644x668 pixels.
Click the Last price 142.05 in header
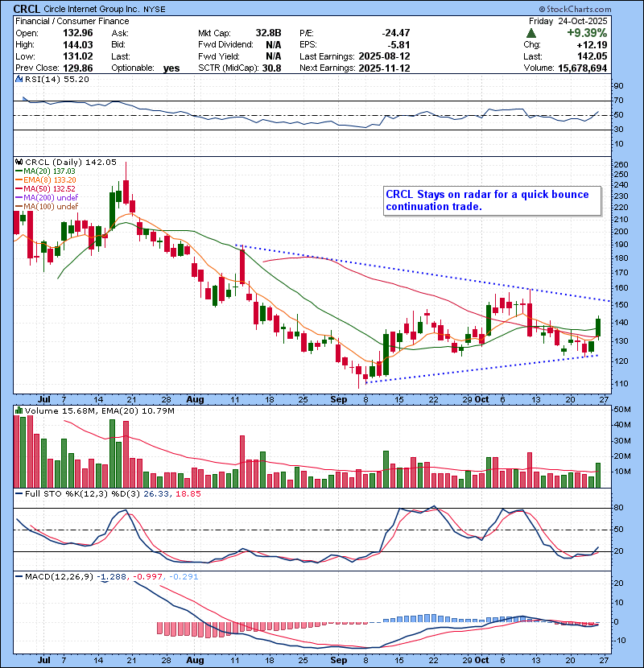click(592, 56)
